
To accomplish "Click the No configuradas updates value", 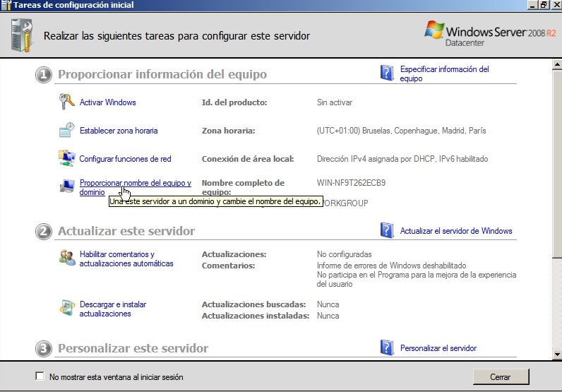I will (x=344, y=254).
